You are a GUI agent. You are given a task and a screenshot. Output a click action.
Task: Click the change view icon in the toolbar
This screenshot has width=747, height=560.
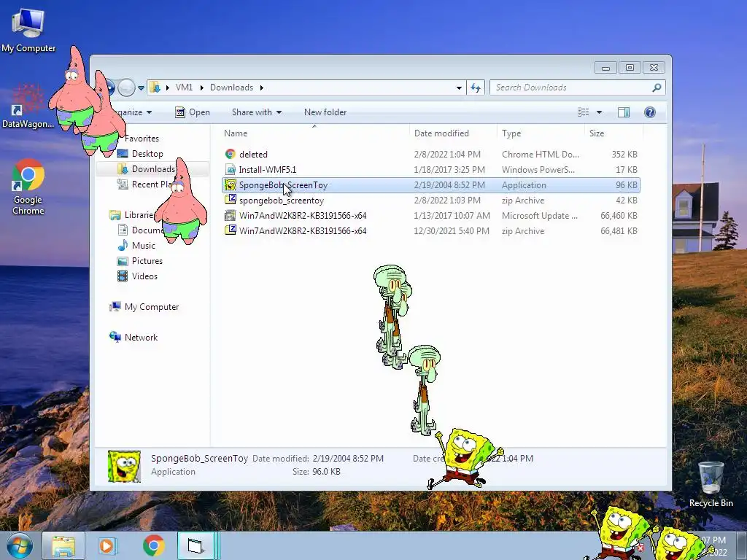pyautogui.click(x=583, y=112)
